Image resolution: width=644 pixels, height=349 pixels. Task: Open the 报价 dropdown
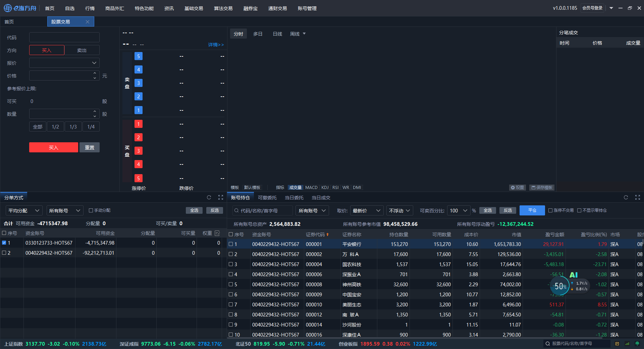[x=64, y=63]
